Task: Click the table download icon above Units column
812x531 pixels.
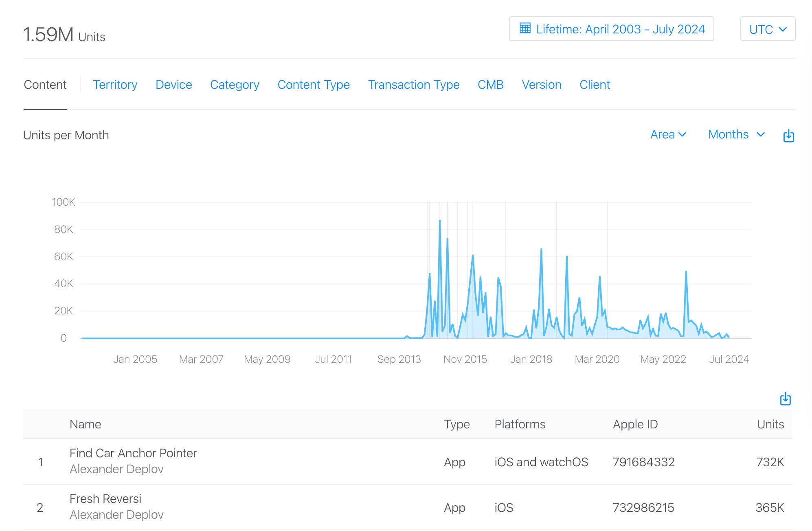Action: pos(785,399)
